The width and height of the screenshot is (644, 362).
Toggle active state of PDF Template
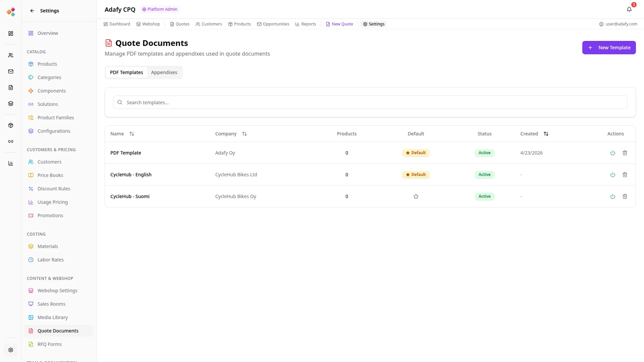click(613, 153)
